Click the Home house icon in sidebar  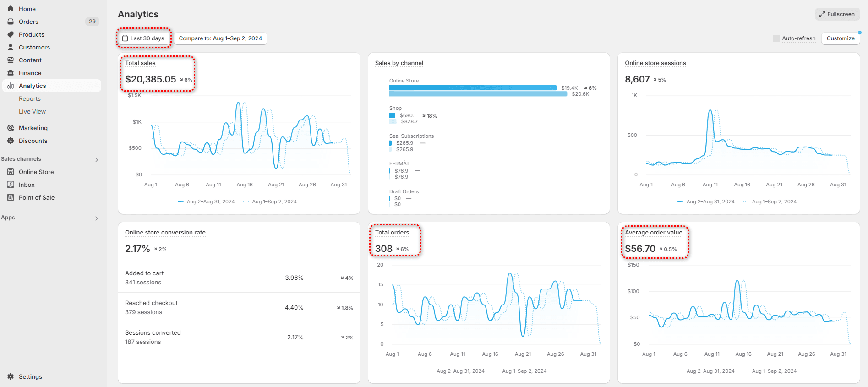click(11, 9)
